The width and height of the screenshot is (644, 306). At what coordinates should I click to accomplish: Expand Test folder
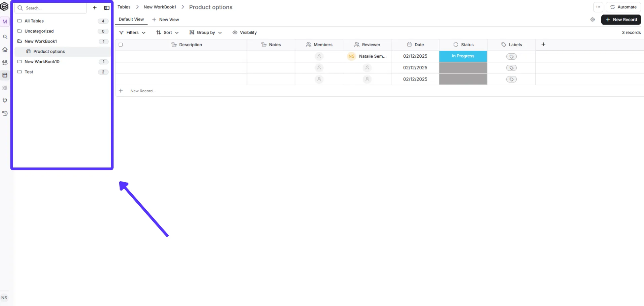[x=62, y=72]
